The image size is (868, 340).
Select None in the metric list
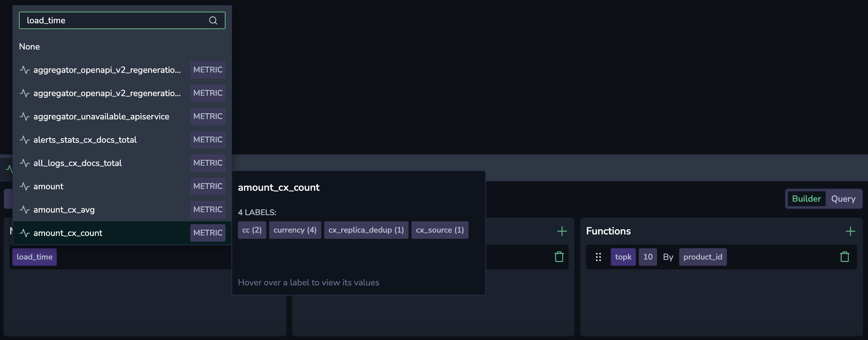pyautogui.click(x=29, y=47)
